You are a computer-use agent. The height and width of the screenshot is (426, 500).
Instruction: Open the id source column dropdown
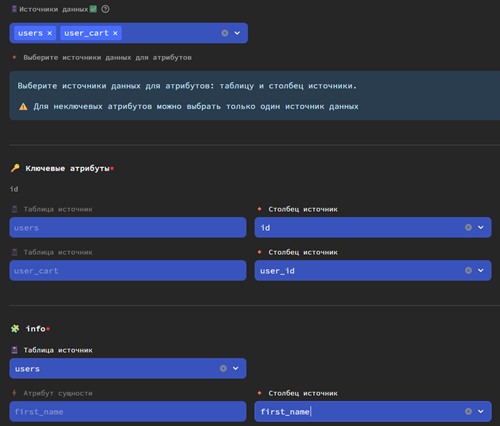[x=481, y=227]
